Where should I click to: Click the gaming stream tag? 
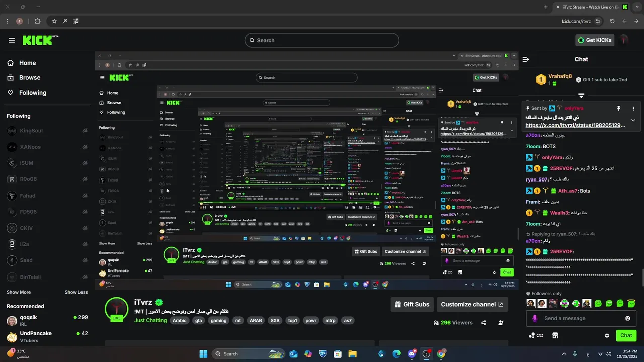pyautogui.click(x=218, y=320)
